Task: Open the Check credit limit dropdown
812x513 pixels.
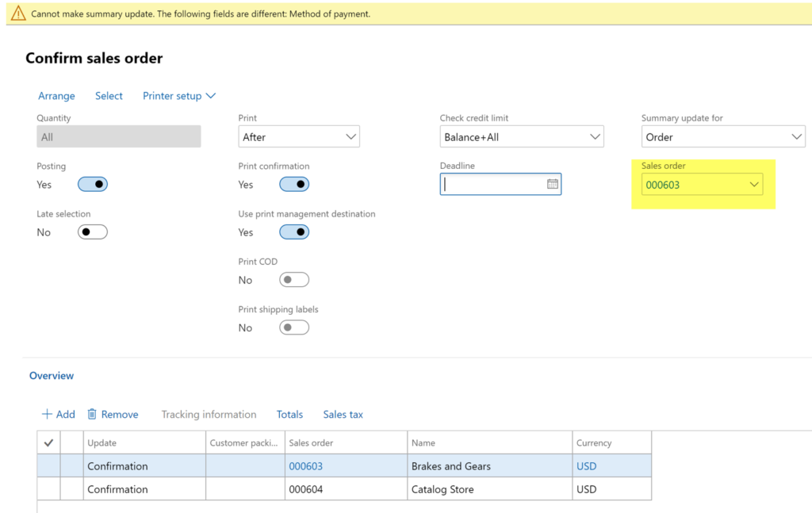Action: coord(595,136)
